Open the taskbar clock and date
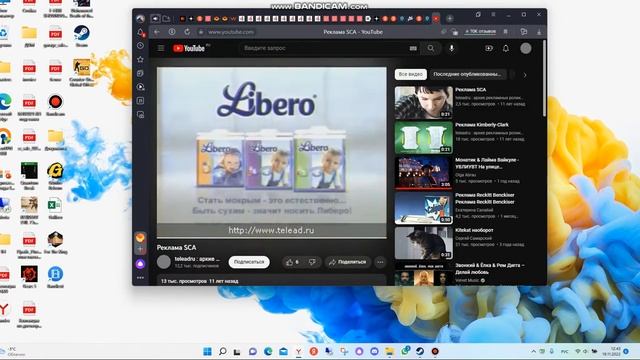The width and height of the screenshot is (640, 360). coord(611,351)
